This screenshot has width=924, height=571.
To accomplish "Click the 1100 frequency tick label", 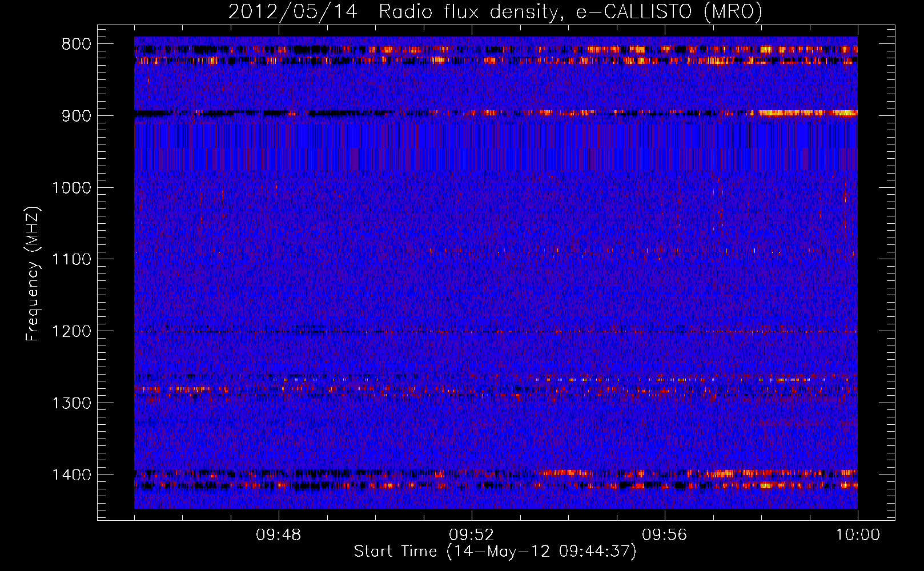I will tap(71, 260).
